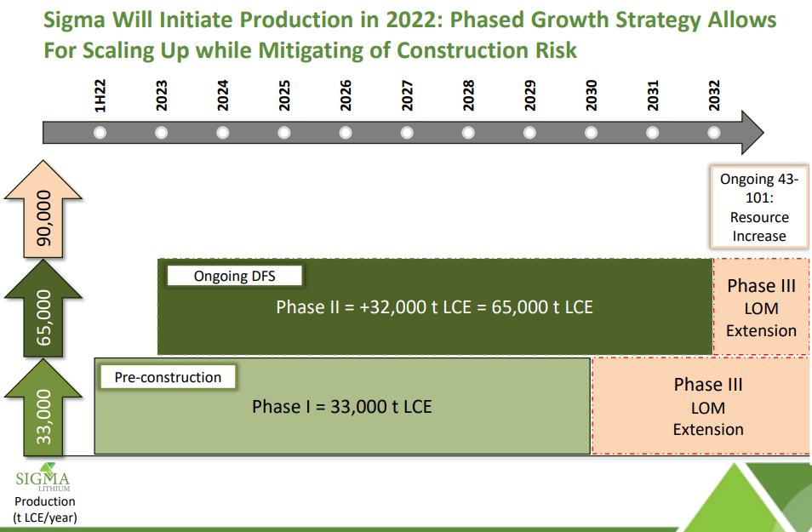Image resolution: width=812 pixels, height=532 pixels.
Task: Click the 2032 timeline marker dot
Action: (714, 133)
